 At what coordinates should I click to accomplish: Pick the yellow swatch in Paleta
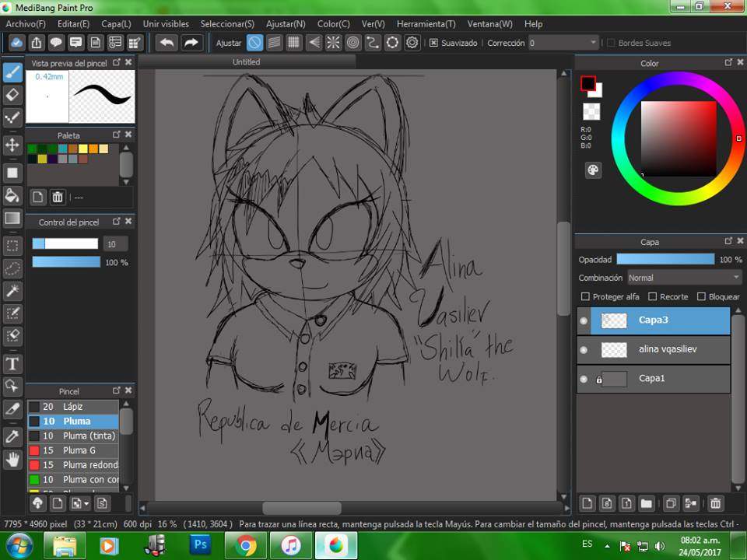(83, 149)
